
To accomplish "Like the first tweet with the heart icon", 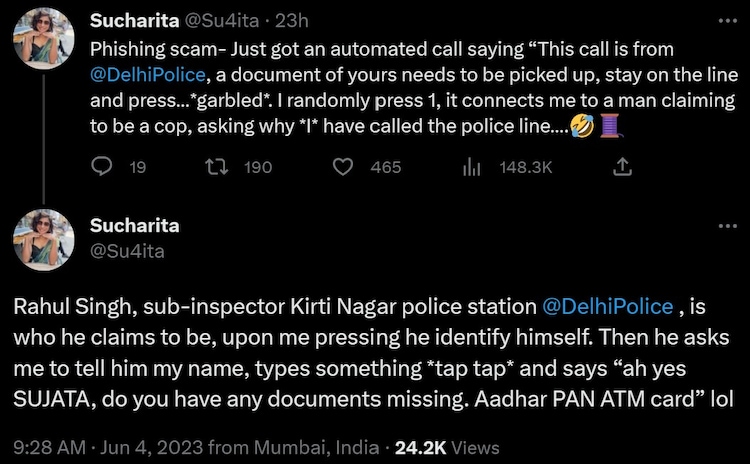I will point(343,167).
